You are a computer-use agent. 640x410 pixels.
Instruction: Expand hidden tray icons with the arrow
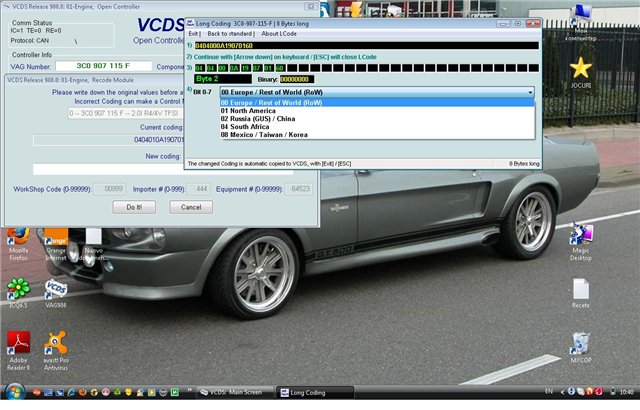[x=562, y=392]
